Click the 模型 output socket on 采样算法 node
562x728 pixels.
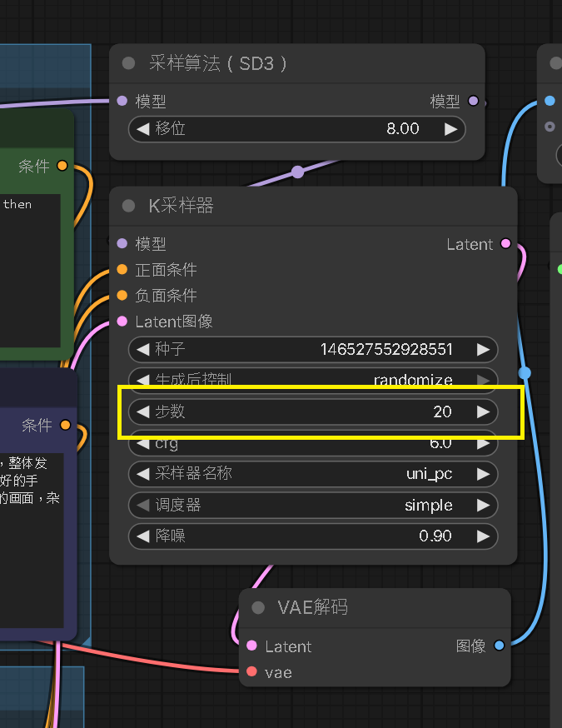pos(474,101)
